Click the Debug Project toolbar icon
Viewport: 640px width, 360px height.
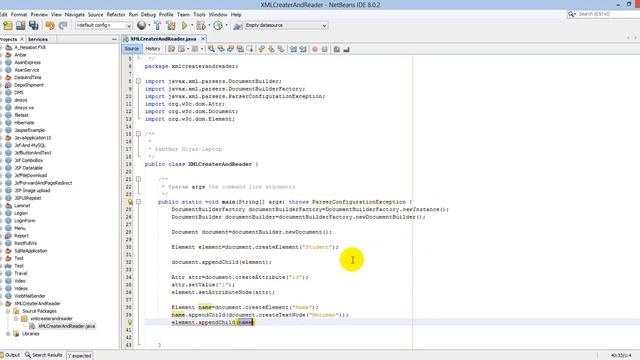200,25
